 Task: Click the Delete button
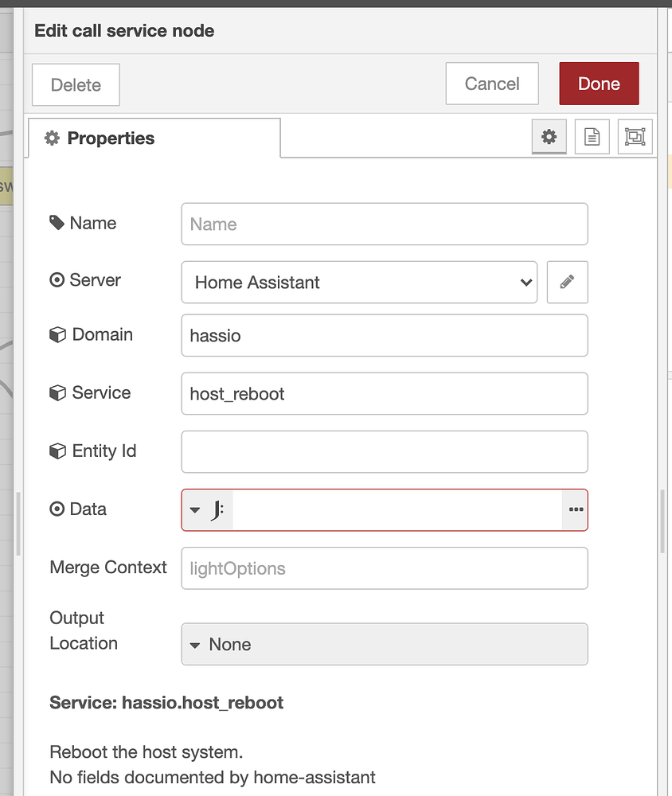click(x=76, y=84)
